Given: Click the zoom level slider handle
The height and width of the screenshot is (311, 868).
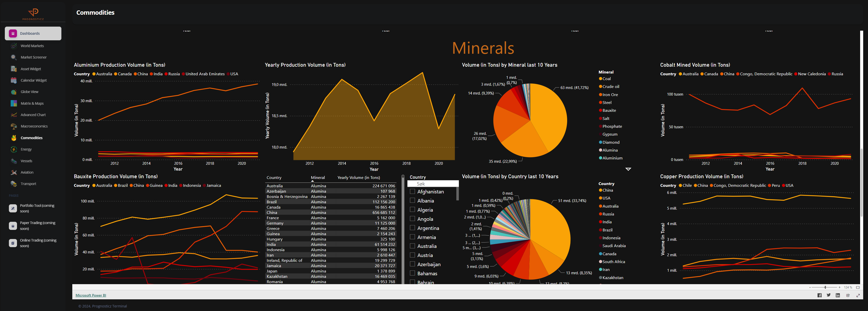Looking at the screenshot, I should (x=825, y=287).
